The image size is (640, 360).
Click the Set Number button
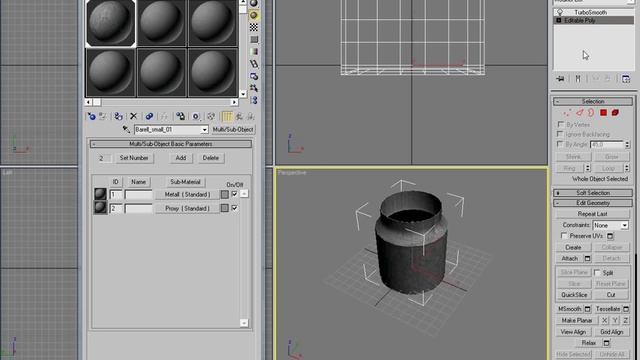pos(134,158)
